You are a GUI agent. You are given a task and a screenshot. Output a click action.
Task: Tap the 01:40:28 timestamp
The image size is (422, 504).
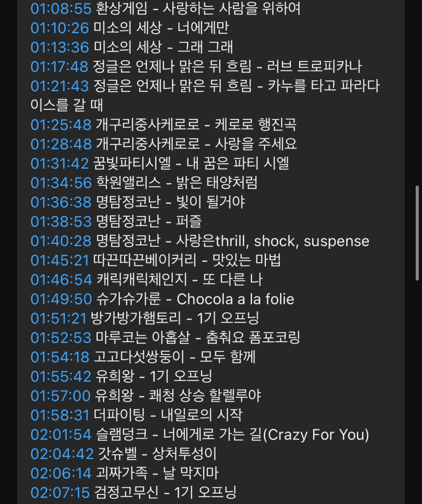61,240
